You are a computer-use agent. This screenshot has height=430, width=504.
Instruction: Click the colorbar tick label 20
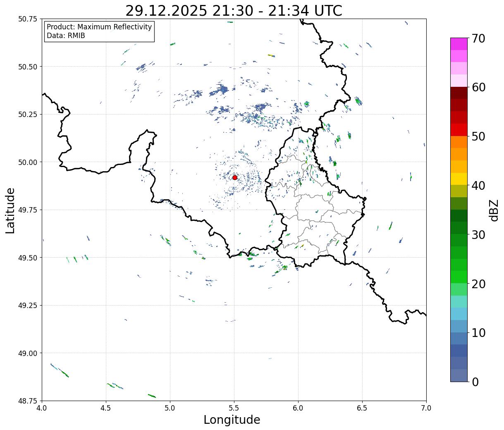(x=478, y=284)
